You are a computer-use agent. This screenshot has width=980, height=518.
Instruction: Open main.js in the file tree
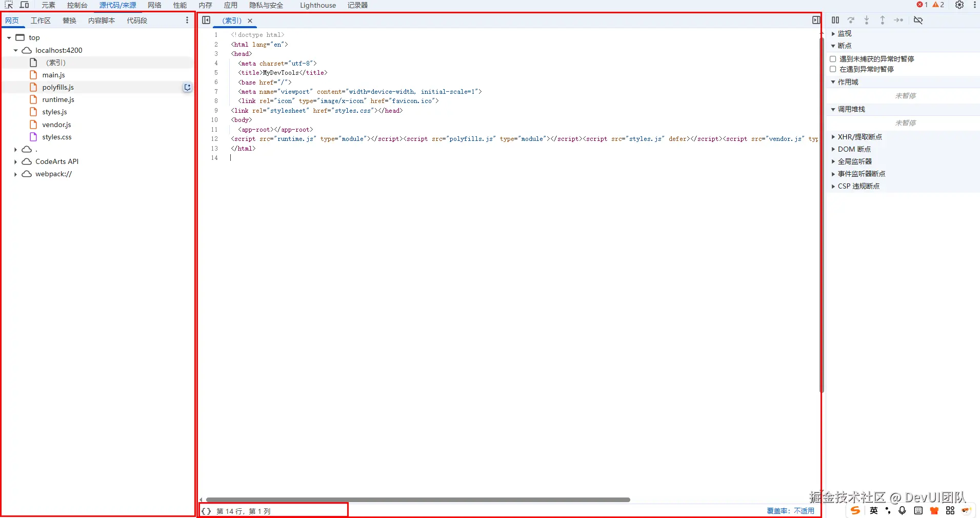click(54, 75)
